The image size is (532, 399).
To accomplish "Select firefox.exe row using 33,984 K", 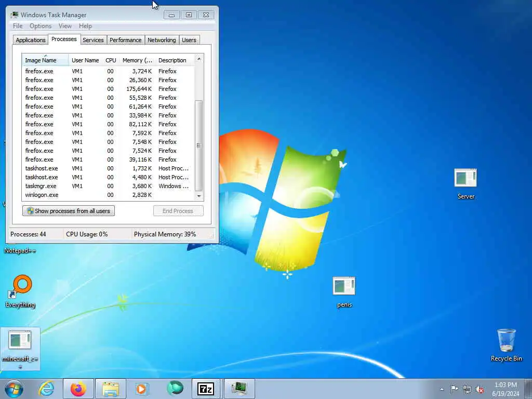I will [109, 115].
